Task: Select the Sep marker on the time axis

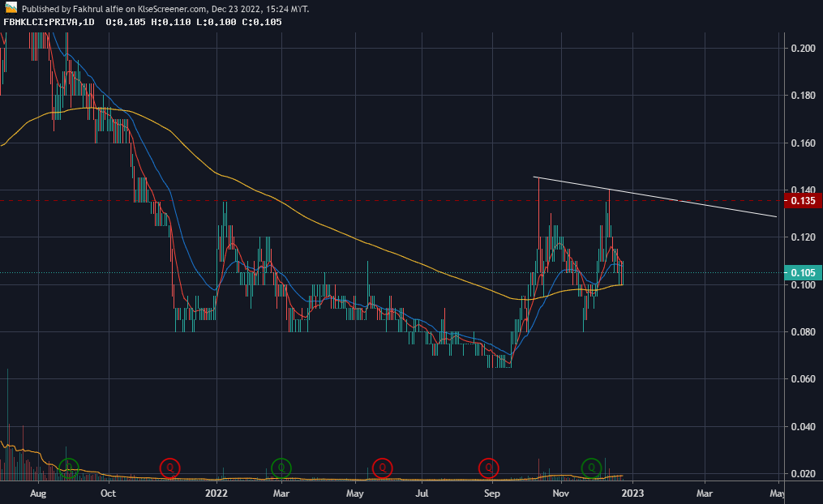Action: tap(491, 493)
